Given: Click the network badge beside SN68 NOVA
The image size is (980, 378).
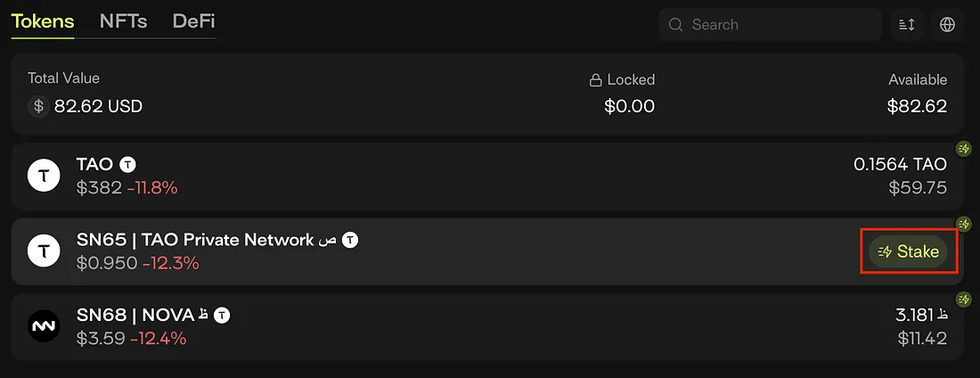Looking at the screenshot, I should tap(222, 315).
